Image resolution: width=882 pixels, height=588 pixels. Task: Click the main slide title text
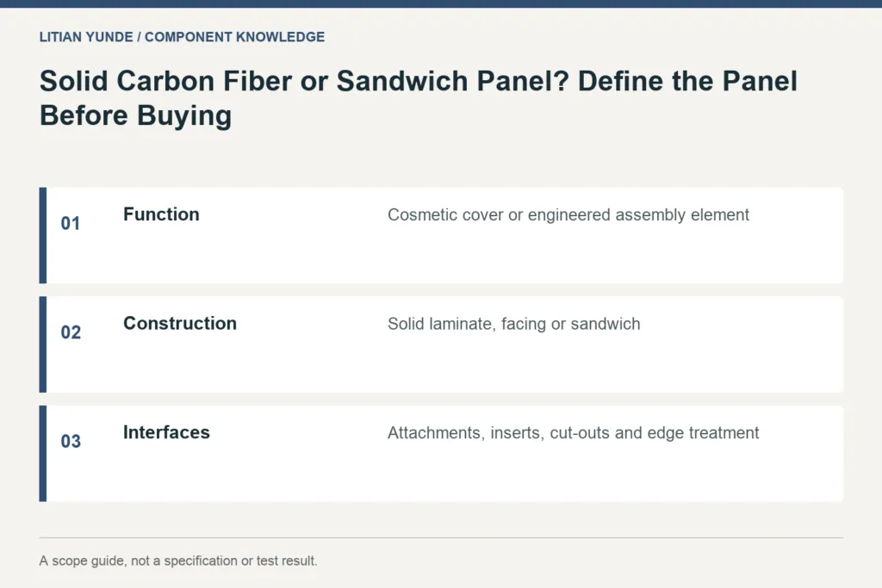pyautogui.click(x=419, y=98)
